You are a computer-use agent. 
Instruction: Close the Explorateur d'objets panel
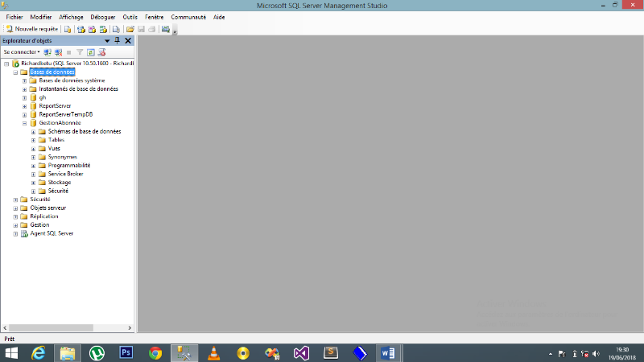[128, 40]
